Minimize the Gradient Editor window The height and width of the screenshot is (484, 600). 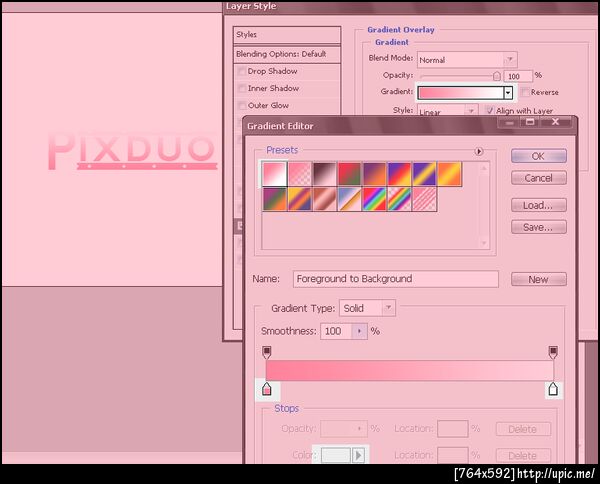coord(509,122)
